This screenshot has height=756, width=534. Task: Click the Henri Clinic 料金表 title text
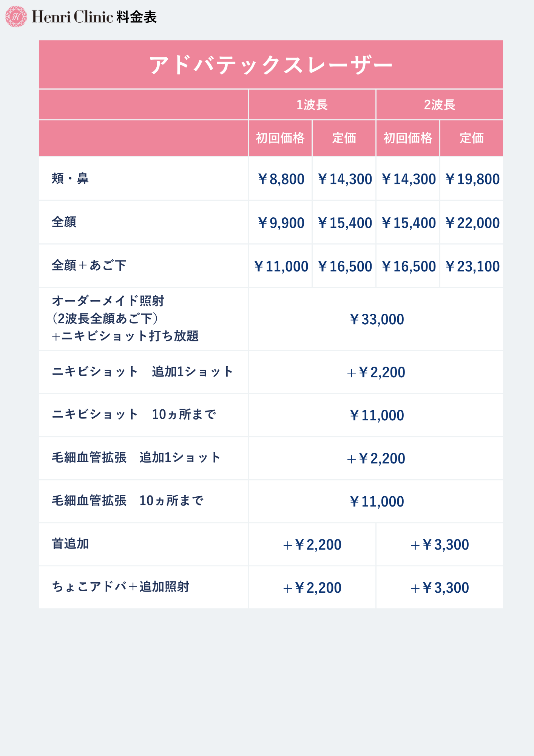click(x=94, y=17)
